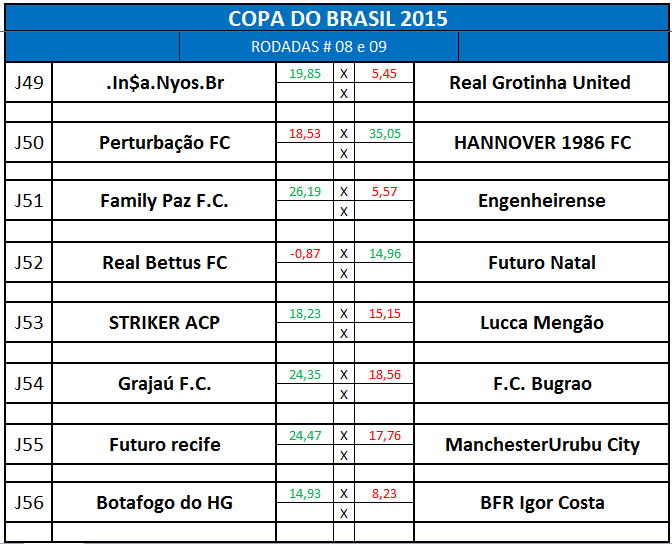Image resolution: width=672 pixels, height=544 pixels.
Task: Click the COPA DO BRASIL 2015 title
Action: click(337, 18)
